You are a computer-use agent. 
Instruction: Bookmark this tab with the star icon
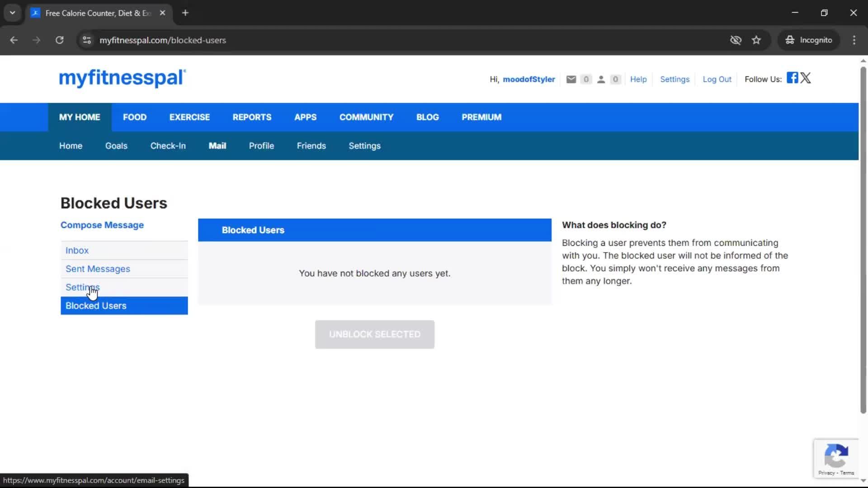pos(756,40)
